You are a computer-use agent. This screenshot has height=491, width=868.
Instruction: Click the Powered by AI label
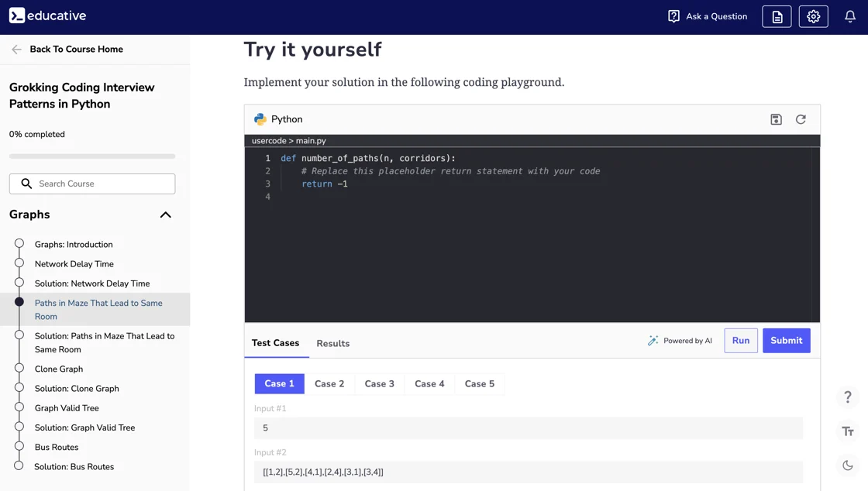[x=687, y=341]
